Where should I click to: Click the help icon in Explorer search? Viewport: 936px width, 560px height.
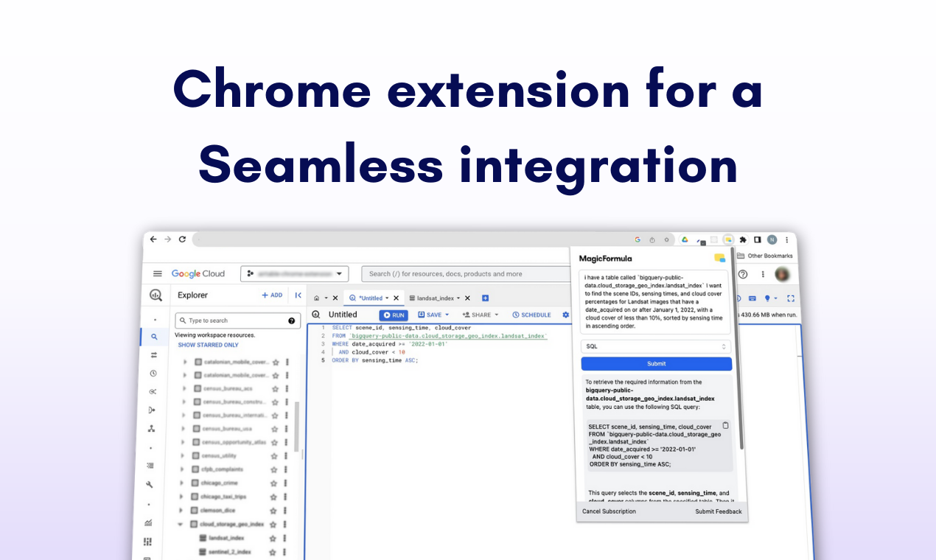(292, 321)
